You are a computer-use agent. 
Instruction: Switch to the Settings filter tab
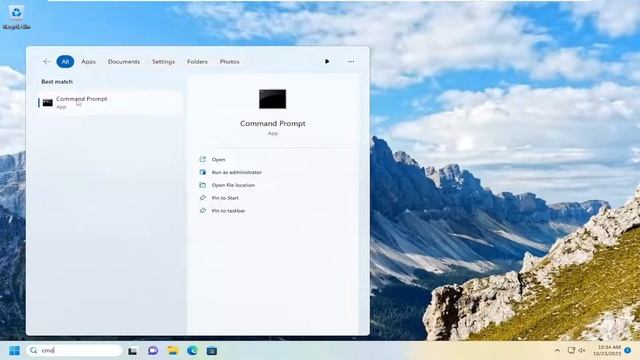[163, 62]
